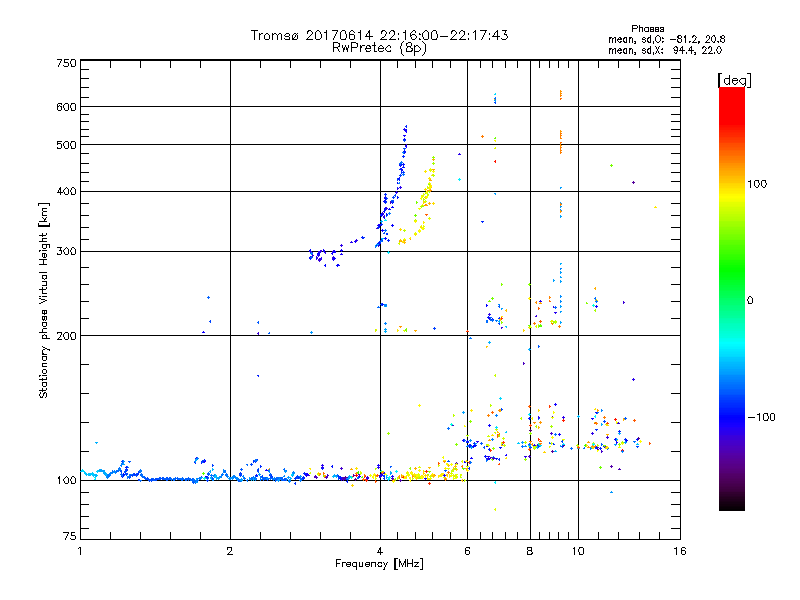Click the orange echo column above 600 km

pyautogui.click(x=561, y=95)
